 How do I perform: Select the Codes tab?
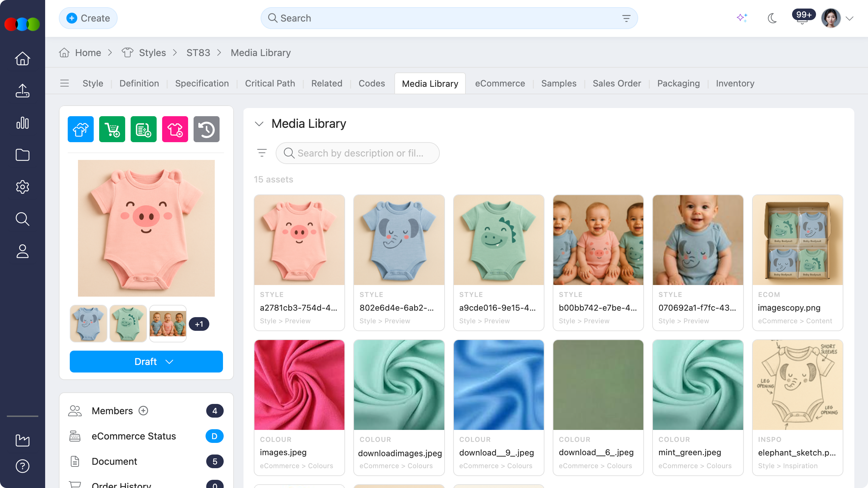pyautogui.click(x=372, y=83)
